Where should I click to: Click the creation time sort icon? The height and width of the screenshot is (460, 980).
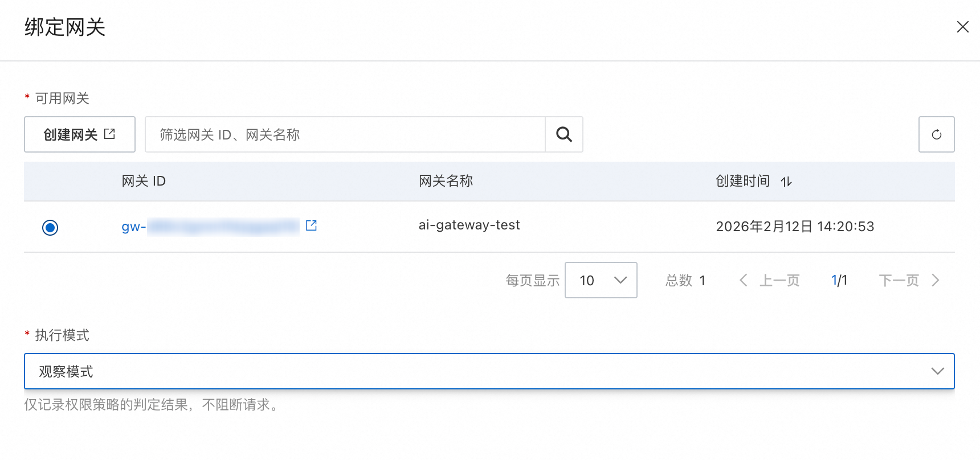pos(786,182)
